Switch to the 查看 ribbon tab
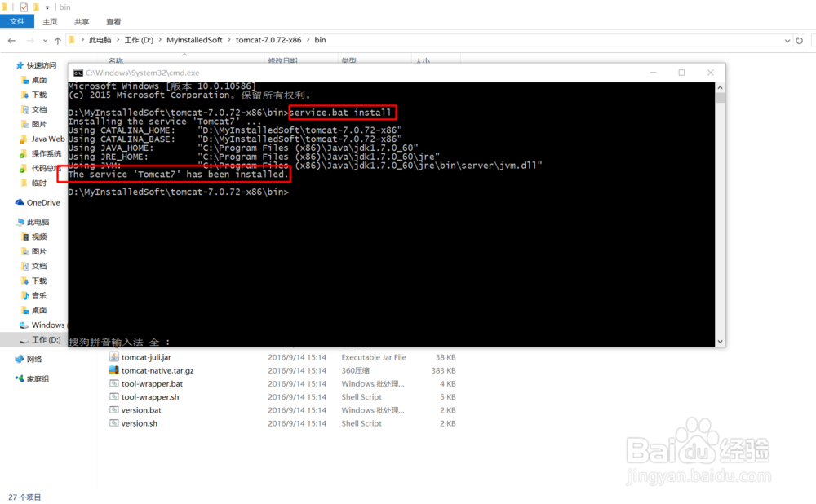Viewport: 816px width, 504px height. (113, 22)
